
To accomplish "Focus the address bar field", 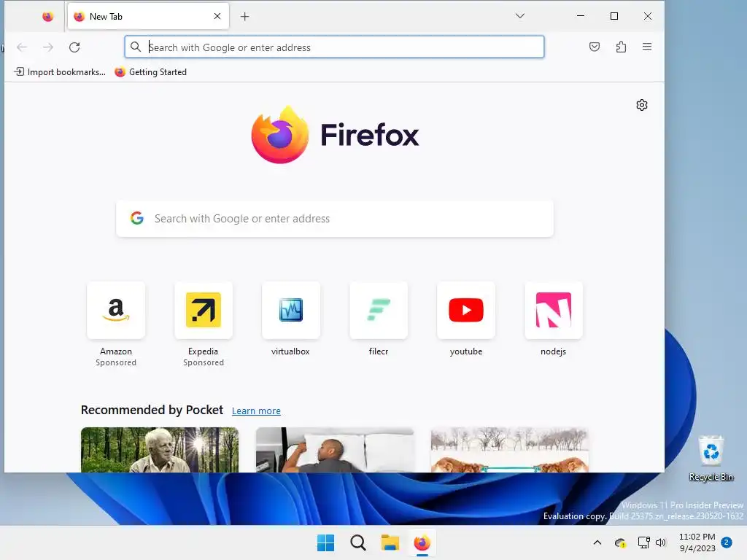I will point(334,47).
